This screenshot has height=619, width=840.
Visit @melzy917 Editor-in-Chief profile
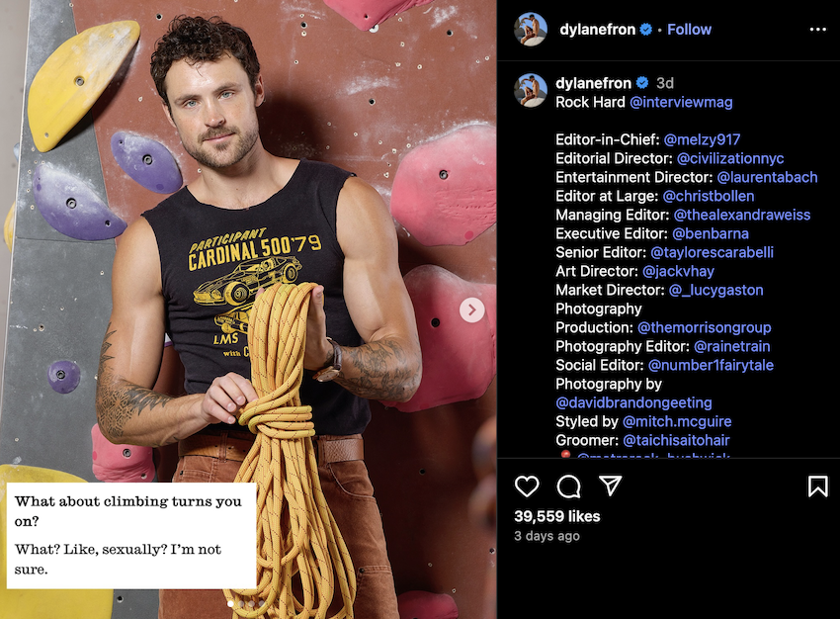(702, 139)
